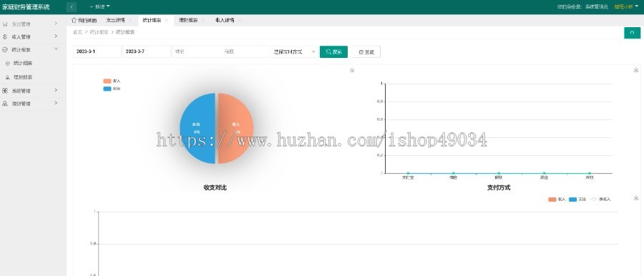Close the 支出详情 tab
This screenshot has height=276, width=644.
[130, 20]
